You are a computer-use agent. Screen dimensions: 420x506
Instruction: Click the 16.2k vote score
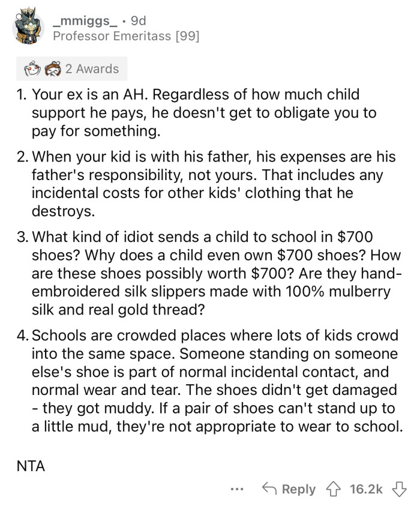(366, 489)
